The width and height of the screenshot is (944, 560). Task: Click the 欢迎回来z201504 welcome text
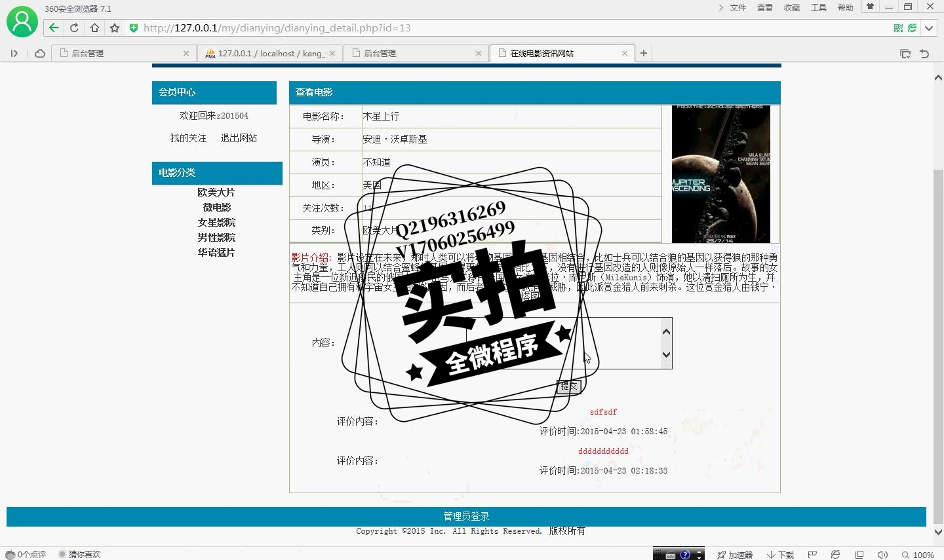pos(214,115)
